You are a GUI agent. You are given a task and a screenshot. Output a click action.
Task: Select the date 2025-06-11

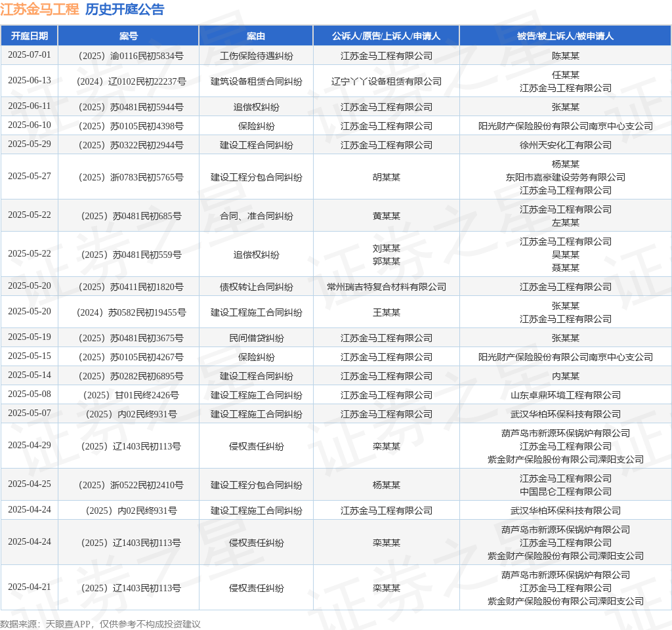pos(29,106)
